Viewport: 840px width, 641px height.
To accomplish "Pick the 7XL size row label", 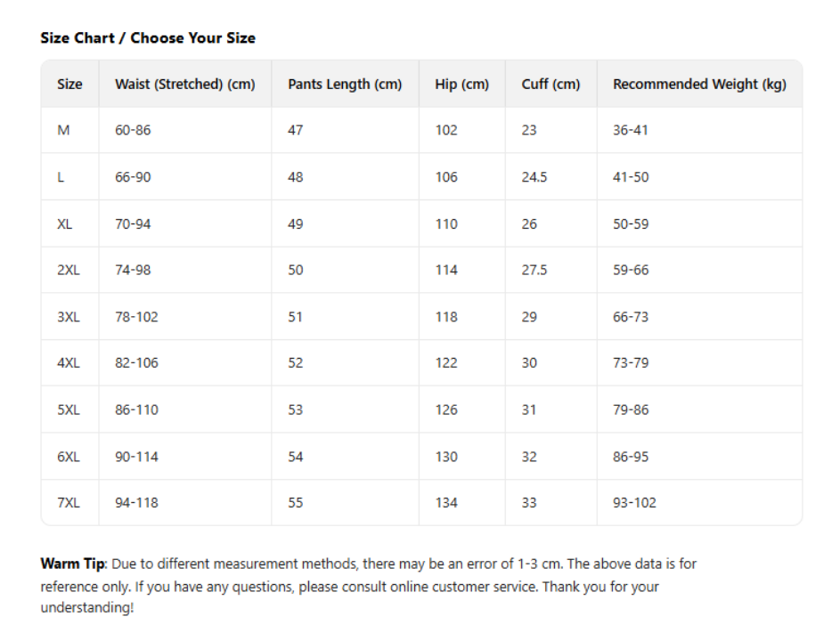I will (x=69, y=503).
